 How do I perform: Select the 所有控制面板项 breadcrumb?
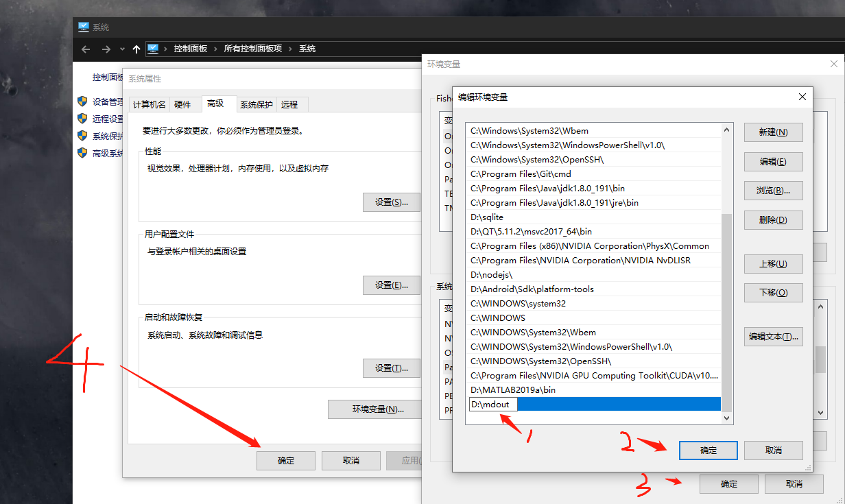tap(253, 49)
